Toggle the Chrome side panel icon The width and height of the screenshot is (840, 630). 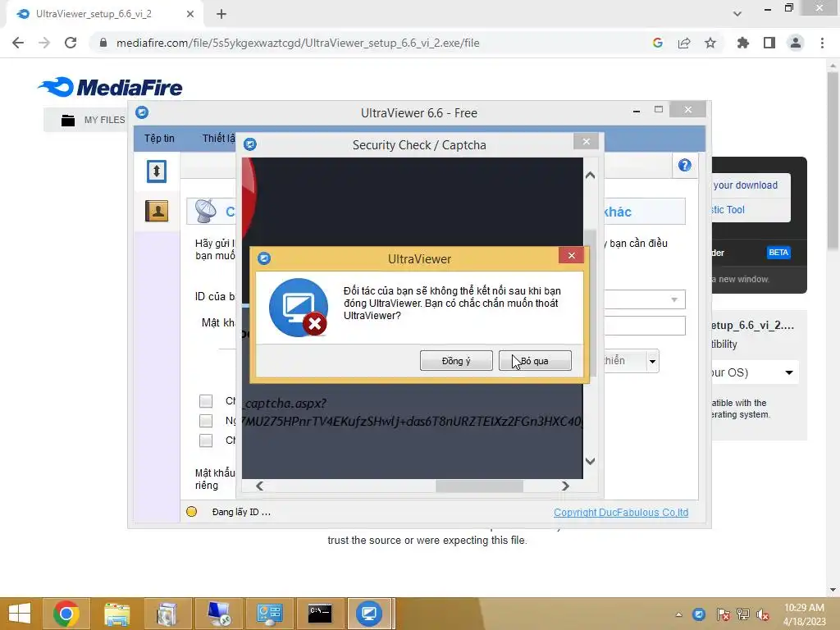coord(769,43)
